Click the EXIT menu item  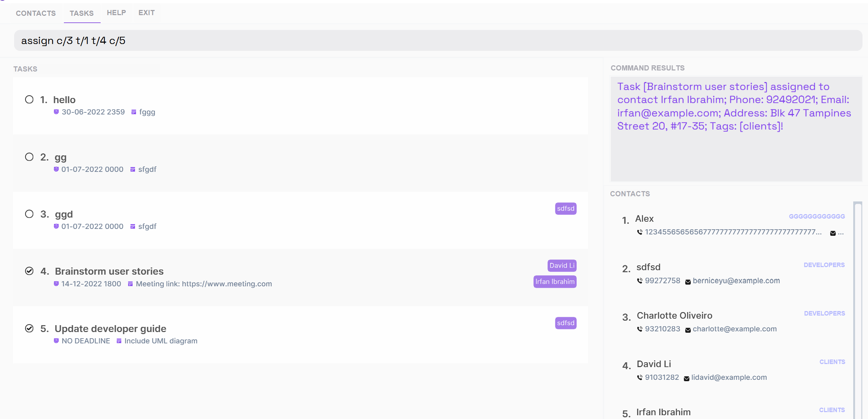[146, 13]
